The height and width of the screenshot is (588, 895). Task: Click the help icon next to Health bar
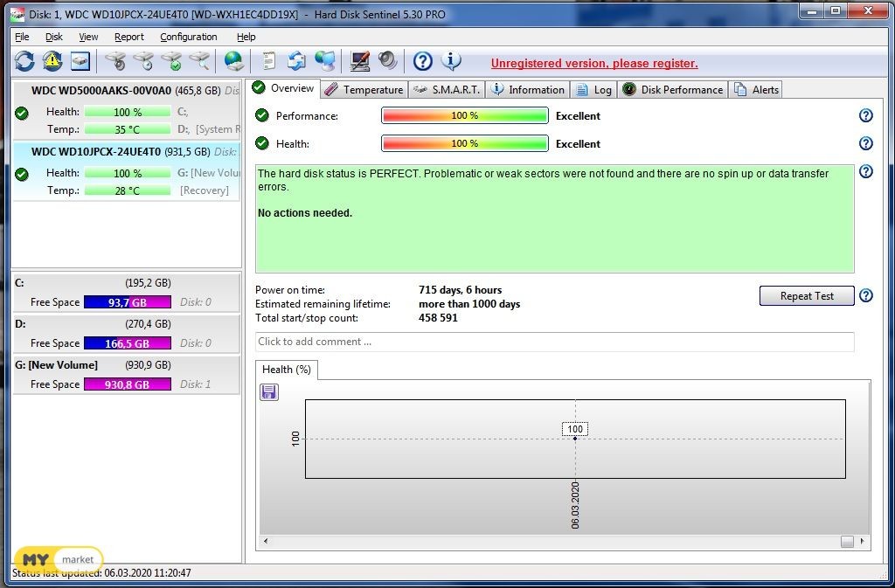(x=866, y=143)
